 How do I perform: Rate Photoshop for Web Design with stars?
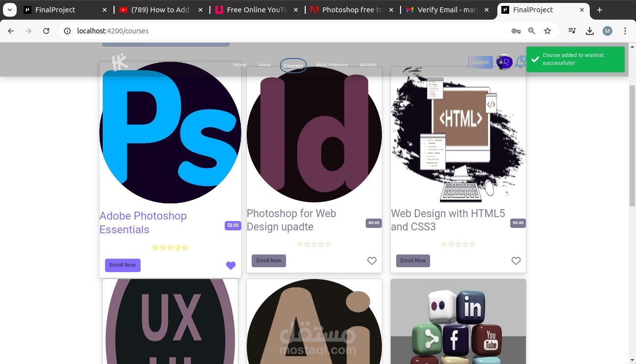click(x=314, y=244)
